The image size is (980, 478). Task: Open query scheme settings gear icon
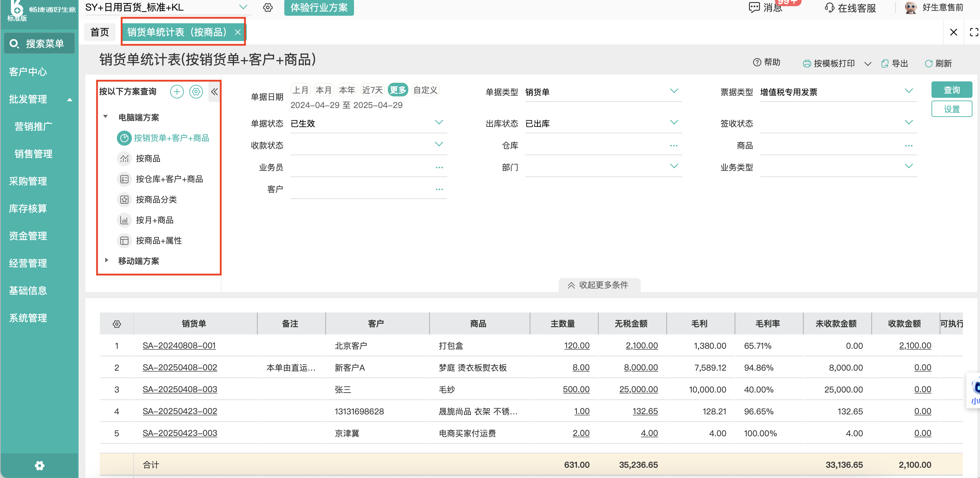click(196, 92)
